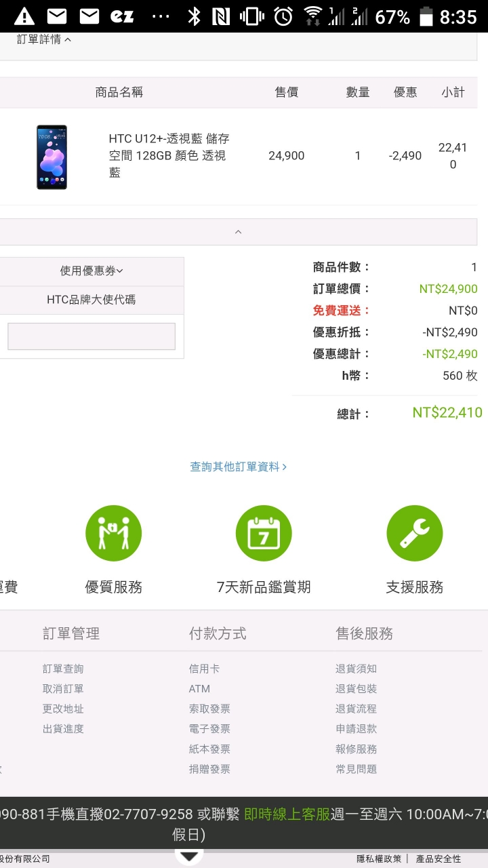Open the first mail notification icon
488x868 pixels.
tap(57, 16)
